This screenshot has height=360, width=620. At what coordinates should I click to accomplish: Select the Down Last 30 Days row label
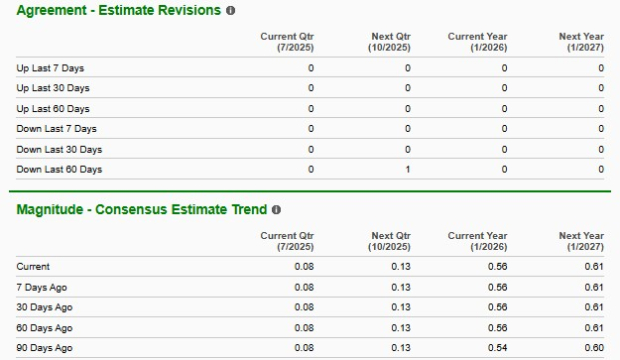click(x=59, y=150)
